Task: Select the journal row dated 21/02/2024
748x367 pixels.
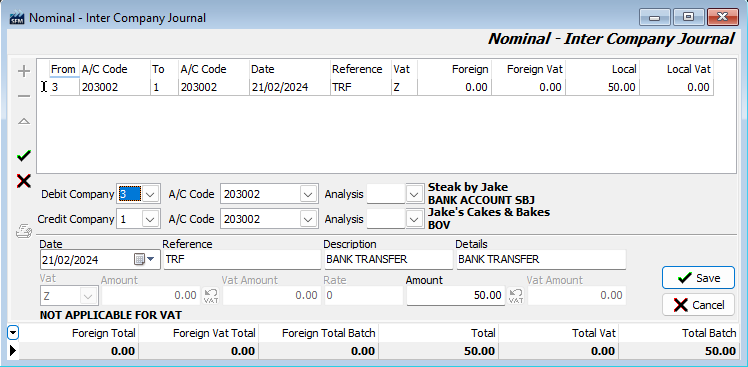Action: pyautogui.click(x=382, y=87)
